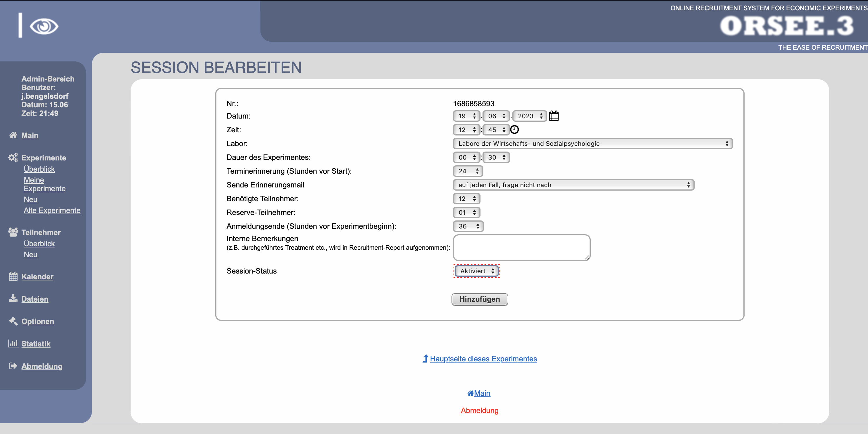Go to Alte Experimente menu item
This screenshot has width=868, height=434.
52,210
